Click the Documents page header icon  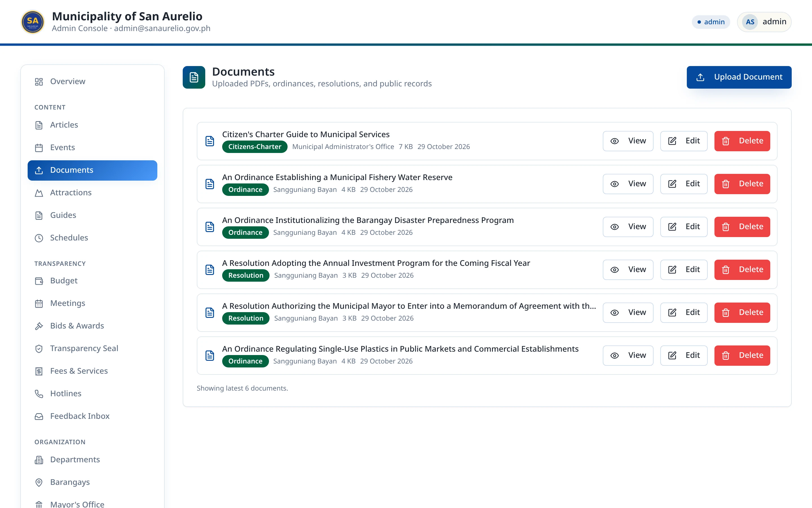tap(194, 77)
